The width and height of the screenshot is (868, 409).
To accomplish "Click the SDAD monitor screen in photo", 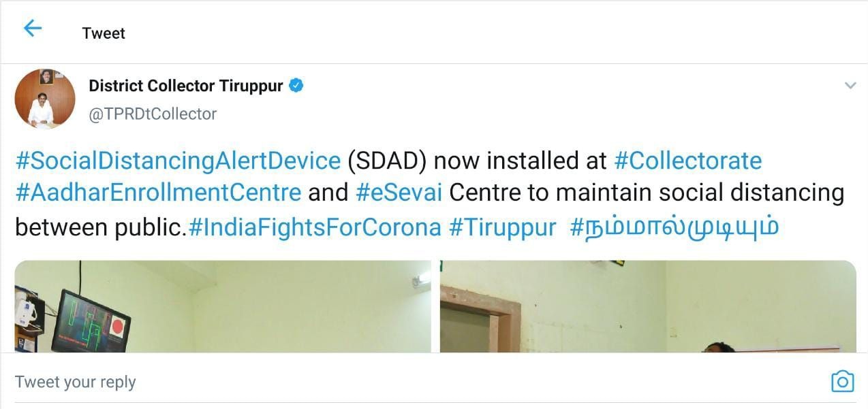I will click(91, 322).
